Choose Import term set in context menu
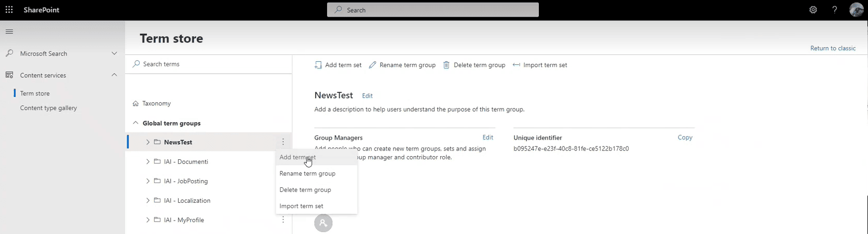Image resolution: width=868 pixels, height=234 pixels. [x=301, y=207]
